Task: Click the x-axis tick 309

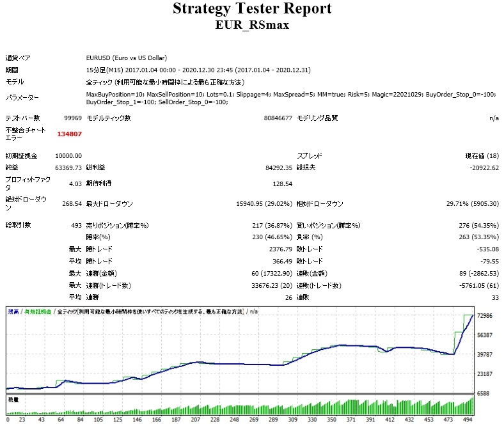Action: point(292,419)
